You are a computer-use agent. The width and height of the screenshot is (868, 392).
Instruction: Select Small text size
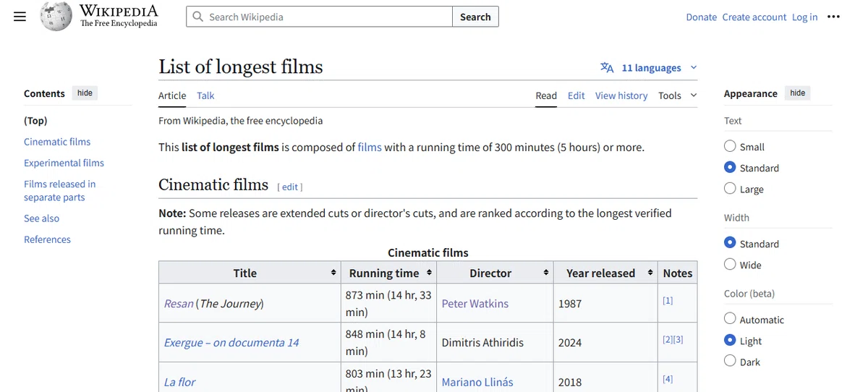730,146
